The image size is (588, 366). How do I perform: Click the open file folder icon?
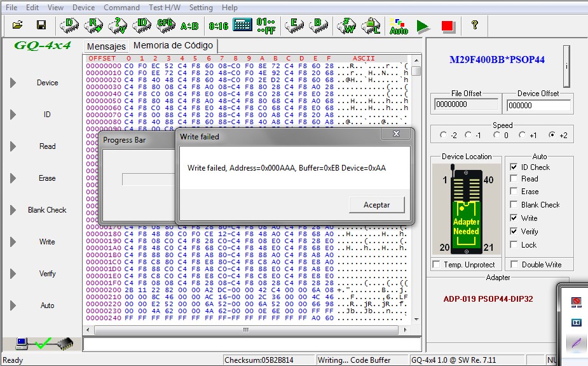tap(17, 25)
